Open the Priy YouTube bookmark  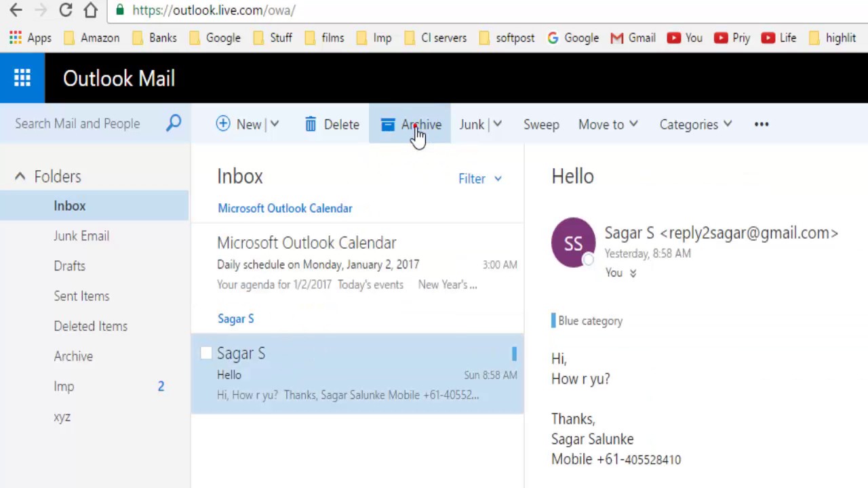click(732, 38)
